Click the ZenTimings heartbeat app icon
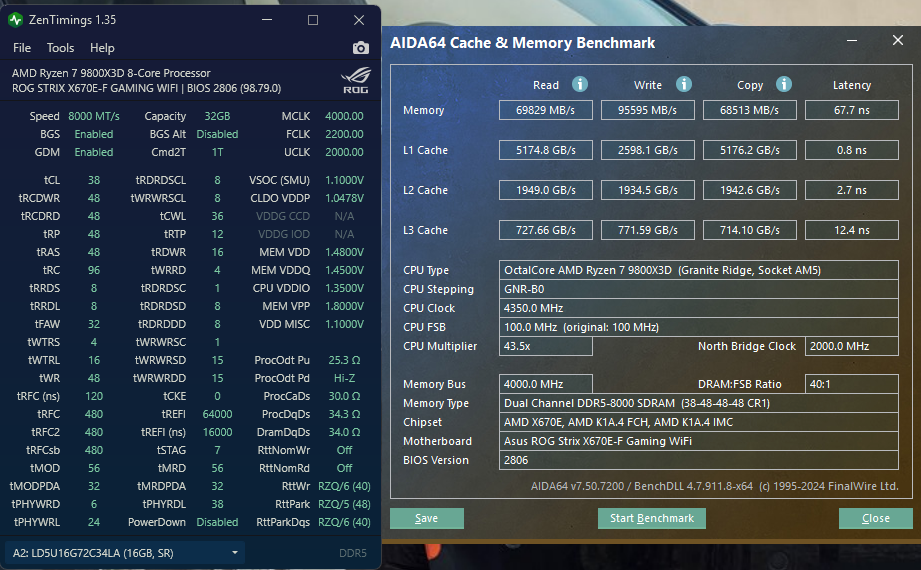Viewport: 921px width, 570px height. (15, 20)
